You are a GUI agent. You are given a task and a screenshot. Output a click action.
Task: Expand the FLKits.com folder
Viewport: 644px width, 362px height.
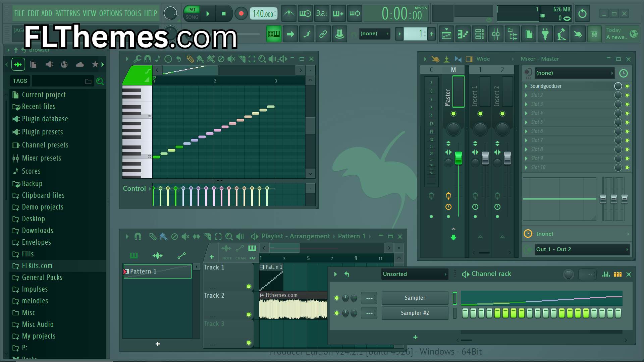pyautogui.click(x=37, y=266)
